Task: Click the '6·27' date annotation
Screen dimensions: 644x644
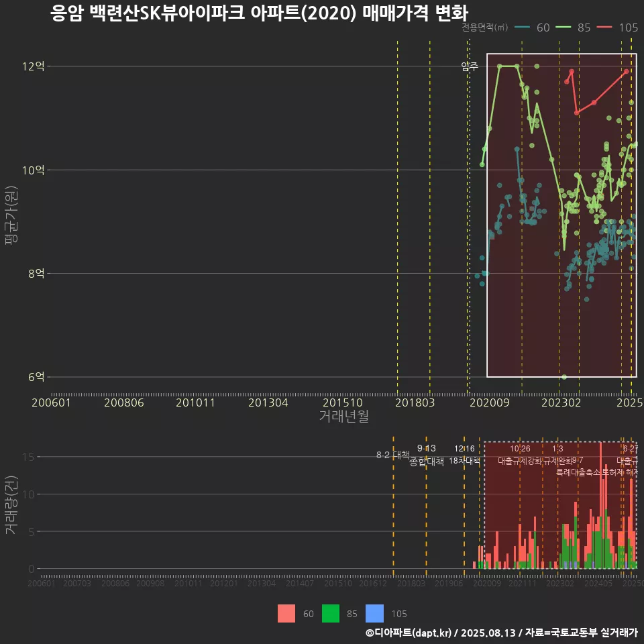Action: coord(631,449)
